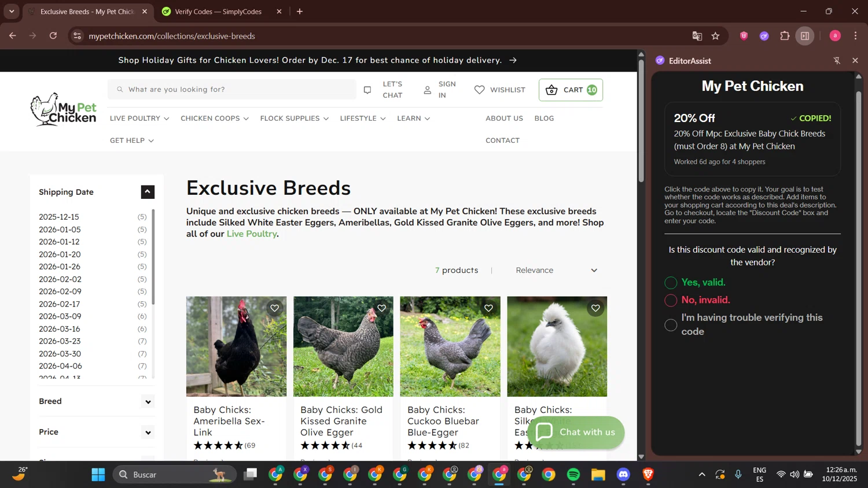Go to About Us page

[x=504, y=119]
